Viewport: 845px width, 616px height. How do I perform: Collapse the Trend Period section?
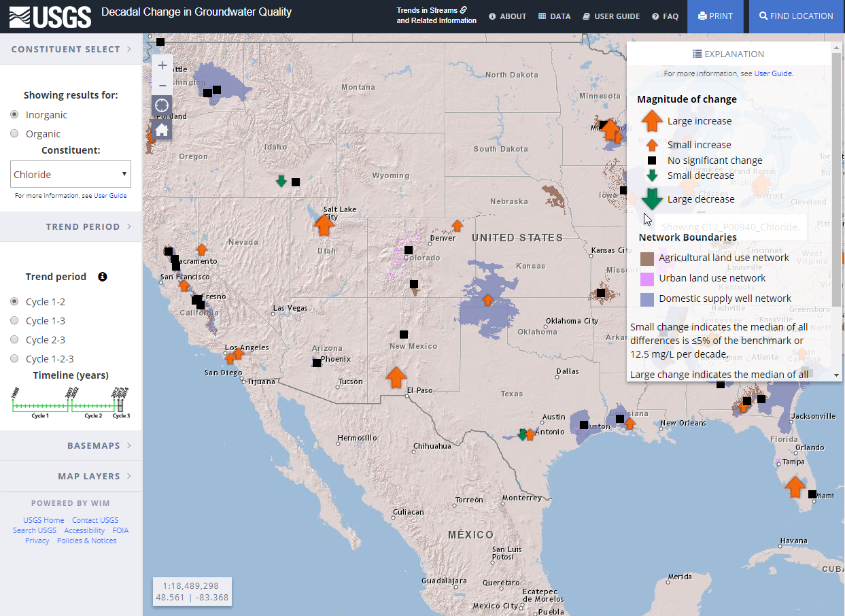71,226
